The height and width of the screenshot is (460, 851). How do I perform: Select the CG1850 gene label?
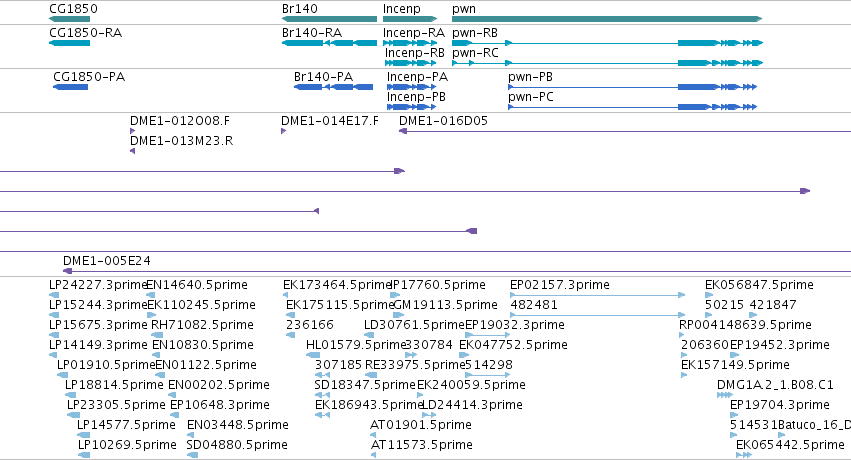73,9
